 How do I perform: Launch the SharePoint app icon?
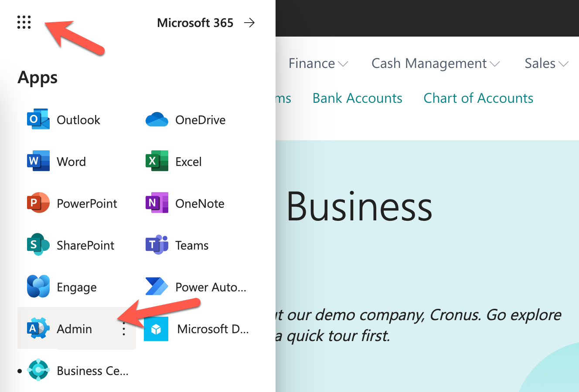point(38,245)
